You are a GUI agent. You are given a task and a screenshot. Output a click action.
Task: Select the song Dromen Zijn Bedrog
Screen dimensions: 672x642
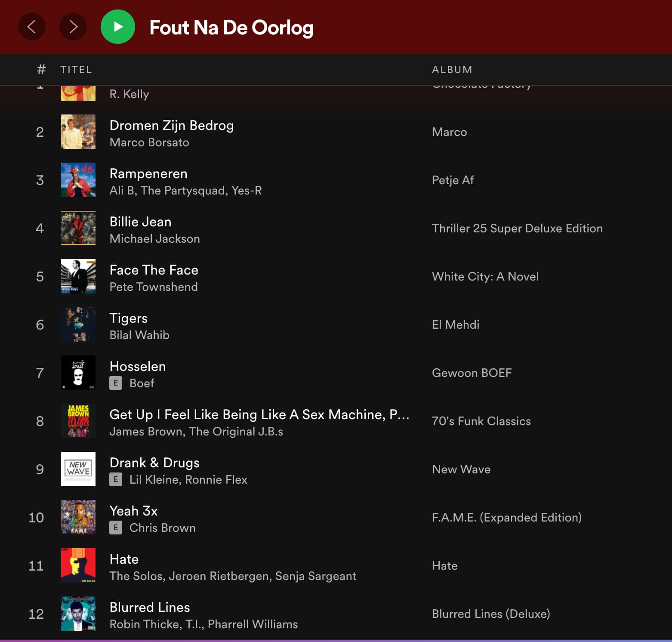172,125
